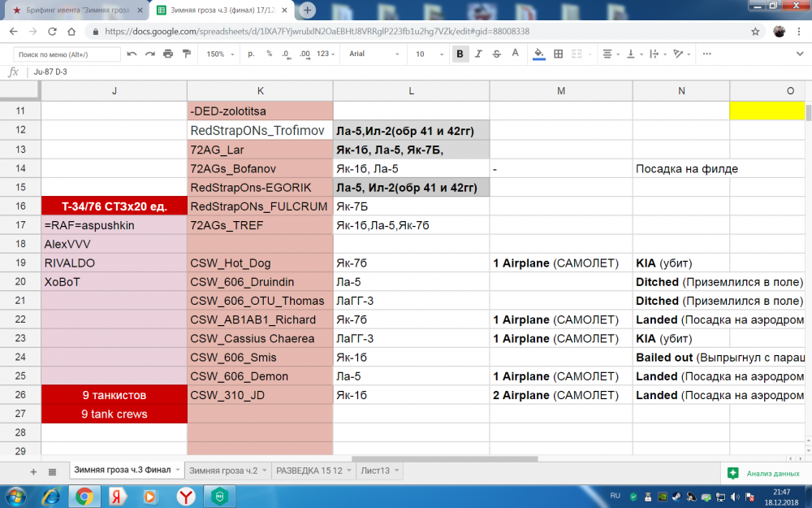
Task: Select the Лист13 sheet tab
Action: pyautogui.click(x=376, y=471)
